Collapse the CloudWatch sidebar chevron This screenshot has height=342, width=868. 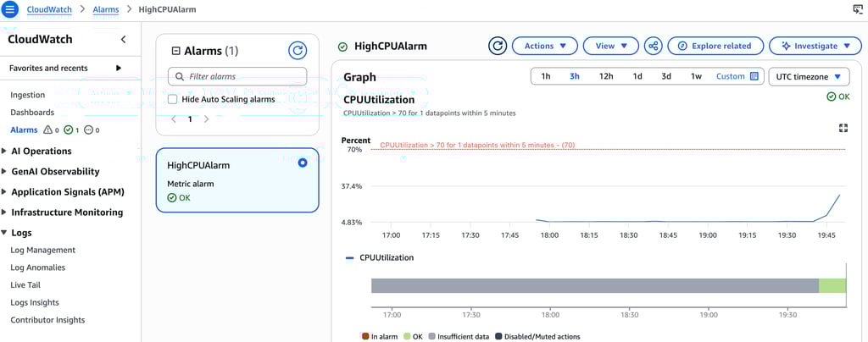[x=124, y=39]
